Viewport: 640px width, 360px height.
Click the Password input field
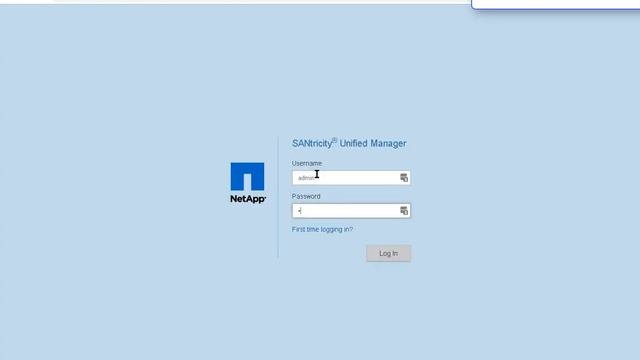point(351,211)
